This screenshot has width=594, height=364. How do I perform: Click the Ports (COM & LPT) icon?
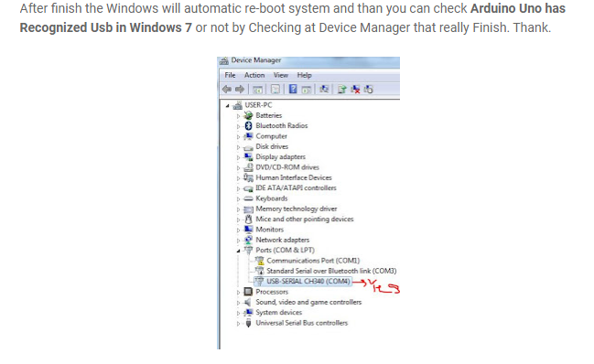coord(249,250)
